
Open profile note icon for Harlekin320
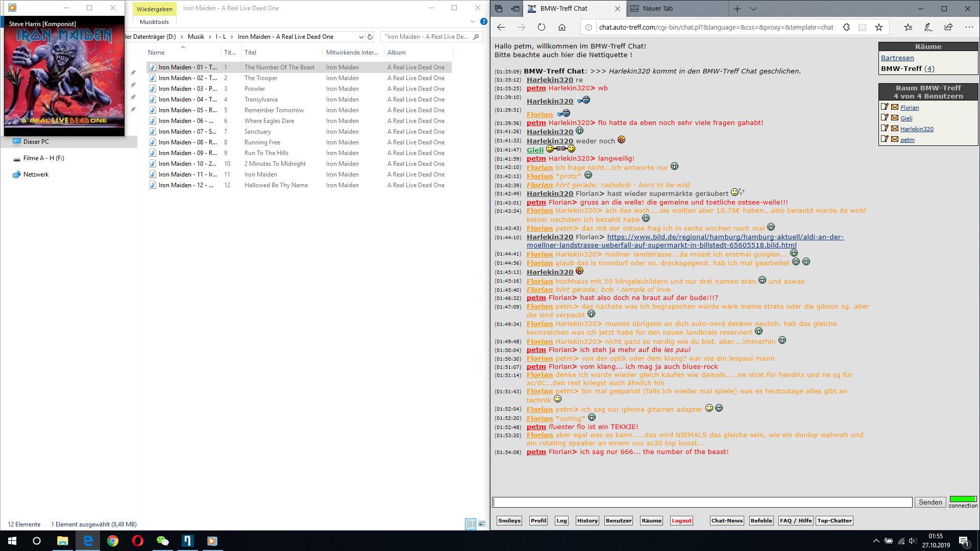pyautogui.click(x=885, y=128)
